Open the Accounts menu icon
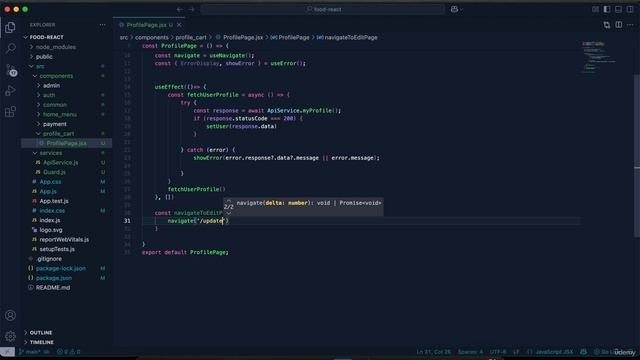The image size is (640, 360). (11, 315)
